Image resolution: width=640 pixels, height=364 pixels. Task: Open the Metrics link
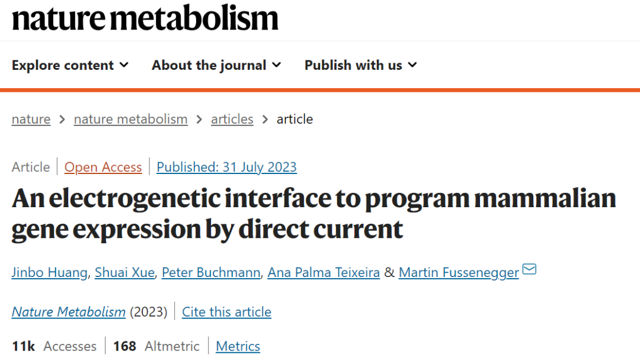[x=238, y=346]
